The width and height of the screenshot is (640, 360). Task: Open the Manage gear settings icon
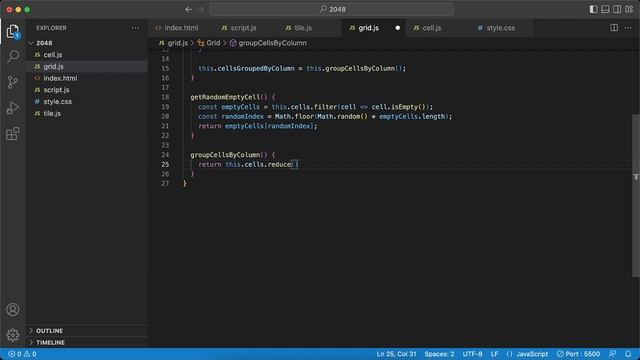pos(13,335)
